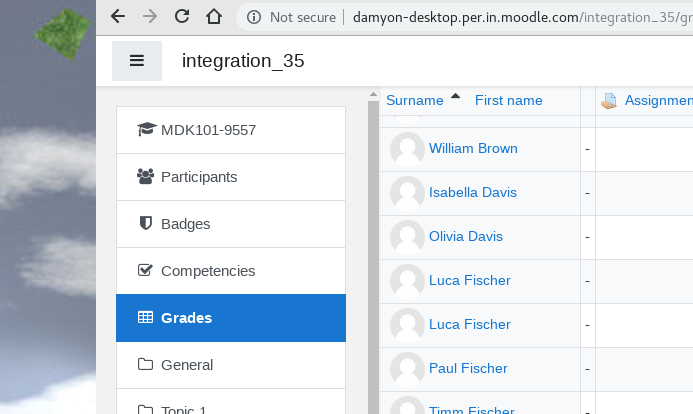Image resolution: width=693 pixels, height=414 pixels.
Task: Click the scrollbar up arrow above sidebar
Action: point(373,94)
